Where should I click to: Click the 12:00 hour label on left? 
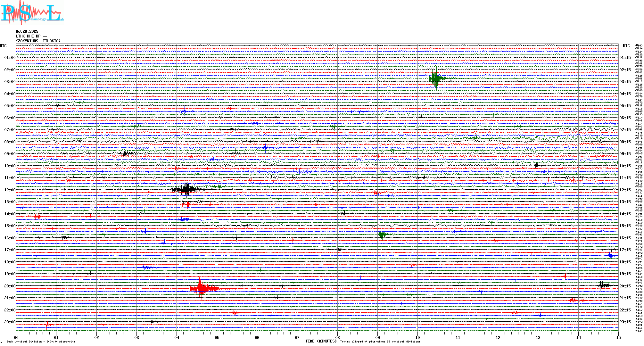coord(10,190)
